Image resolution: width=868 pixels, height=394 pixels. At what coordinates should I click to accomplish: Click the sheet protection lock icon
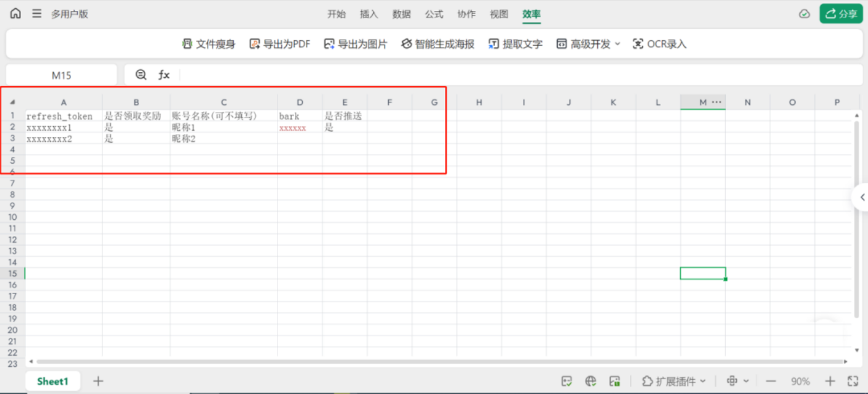[615, 381]
